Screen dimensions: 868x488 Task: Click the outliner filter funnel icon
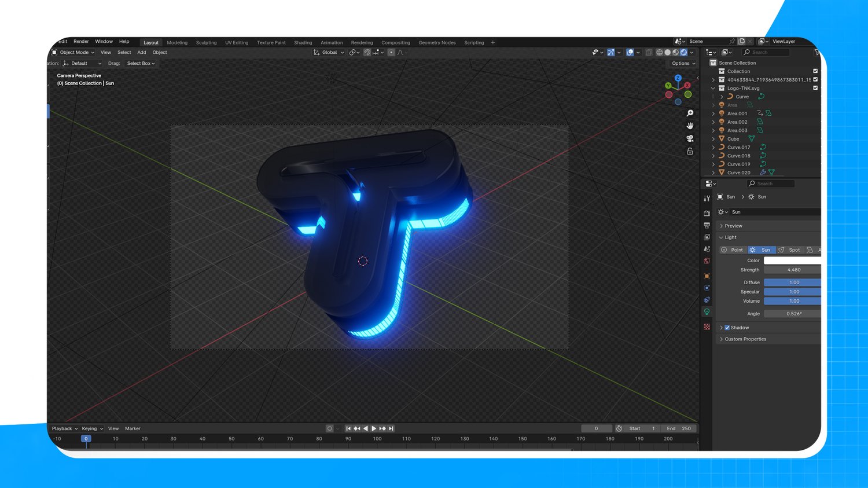[x=816, y=52]
